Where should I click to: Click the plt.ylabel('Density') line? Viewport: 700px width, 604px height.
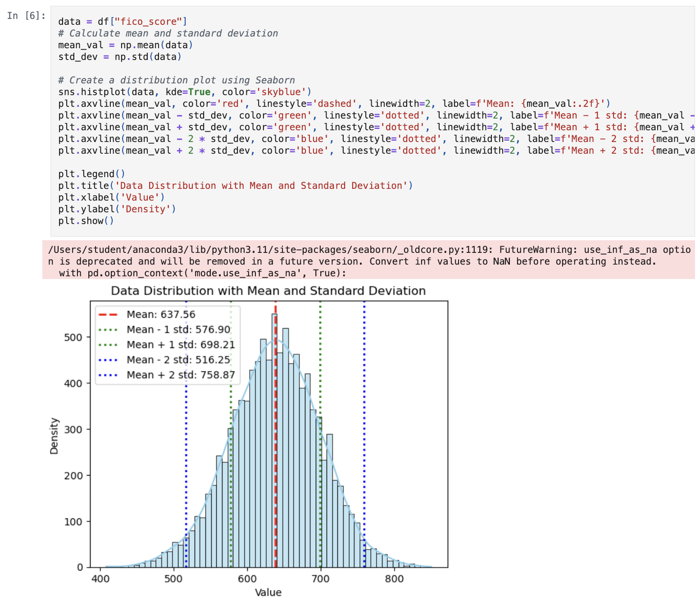pos(117,209)
